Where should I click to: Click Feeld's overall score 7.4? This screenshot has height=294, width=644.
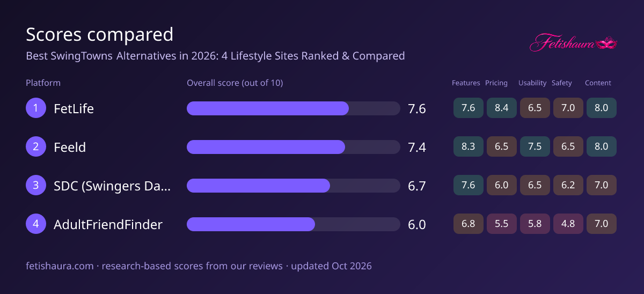click(x=417, y=148)
